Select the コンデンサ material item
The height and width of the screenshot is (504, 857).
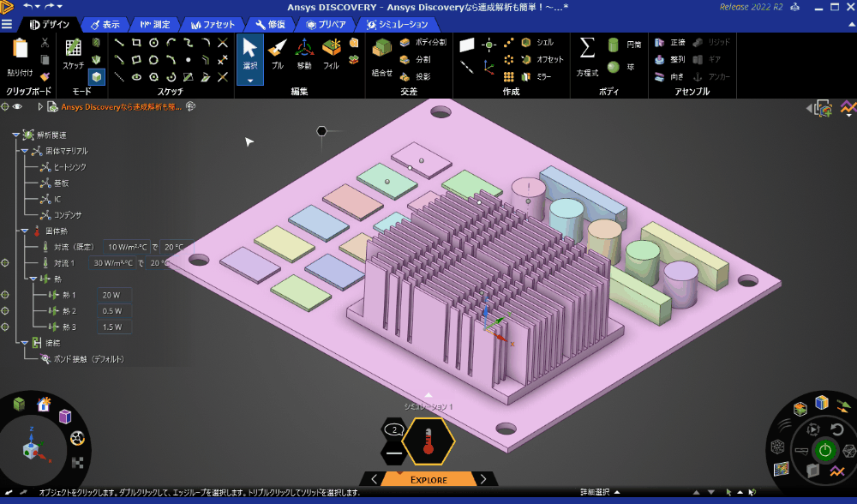[x=61, y=215]
